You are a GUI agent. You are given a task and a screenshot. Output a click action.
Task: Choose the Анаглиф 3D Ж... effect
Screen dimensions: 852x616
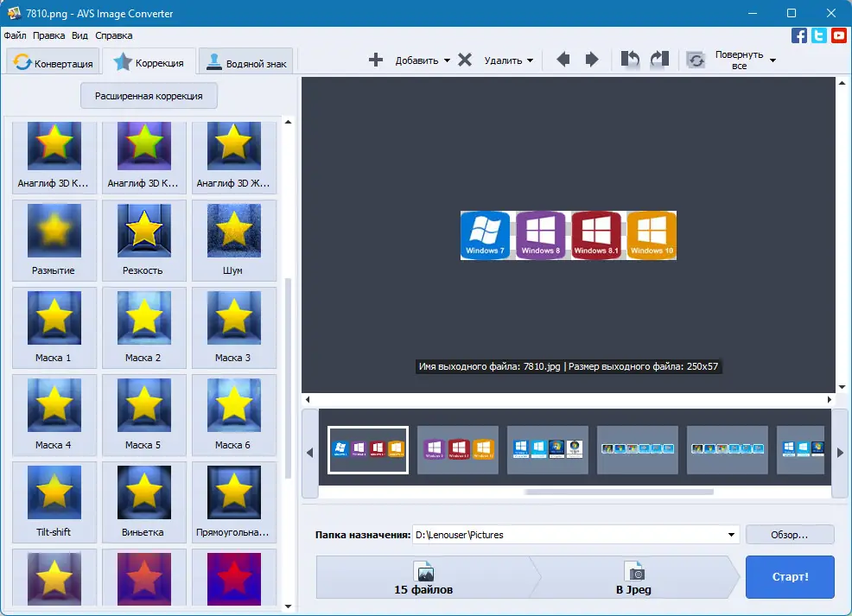click(233, 156)
